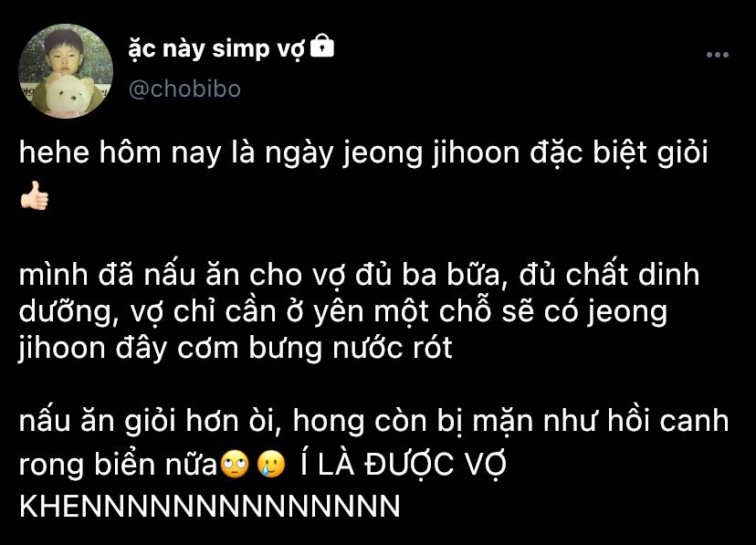
Task: Click the eye-rolling face emoji
Action: [x=235, y=464]
